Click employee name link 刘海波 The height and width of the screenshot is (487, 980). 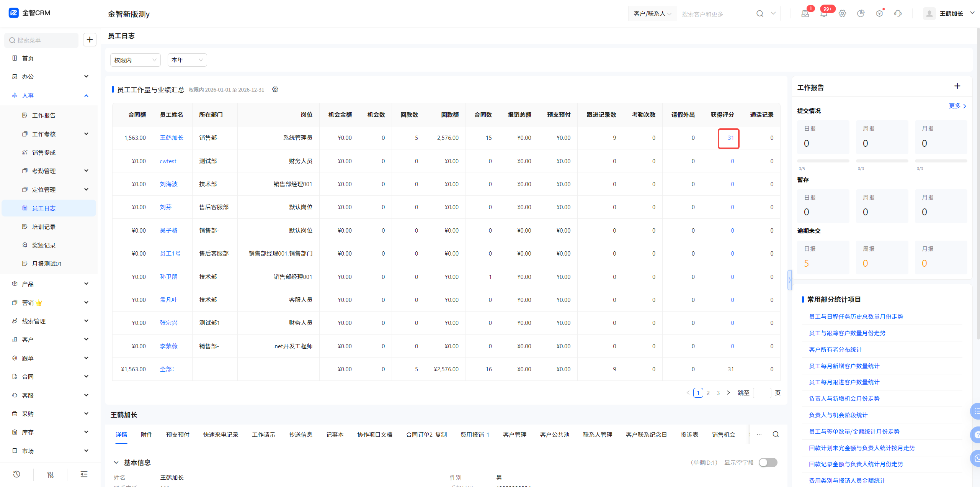coord(168,184)
